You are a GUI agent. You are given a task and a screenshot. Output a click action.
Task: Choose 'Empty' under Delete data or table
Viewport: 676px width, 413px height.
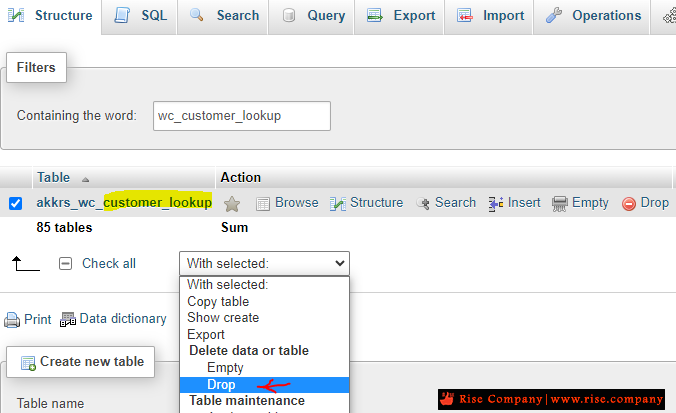[264, 367]
